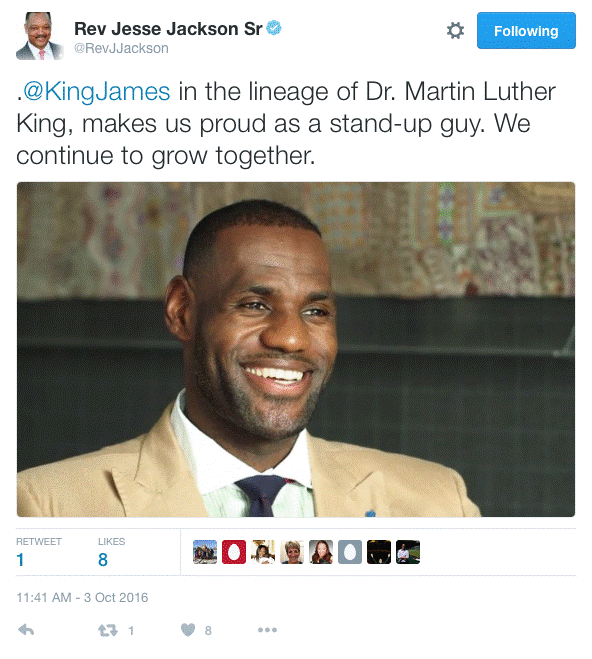This screenshot has width=592, height=659.
Task: View the list of 1 retweet
Action: [x=39, y=552]
